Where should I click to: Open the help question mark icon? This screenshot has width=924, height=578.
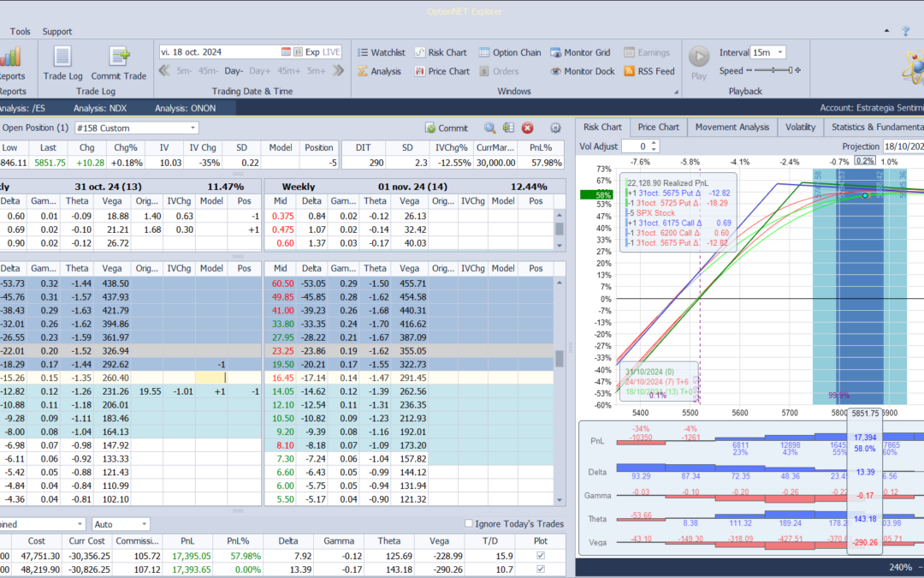pos(906,32)
